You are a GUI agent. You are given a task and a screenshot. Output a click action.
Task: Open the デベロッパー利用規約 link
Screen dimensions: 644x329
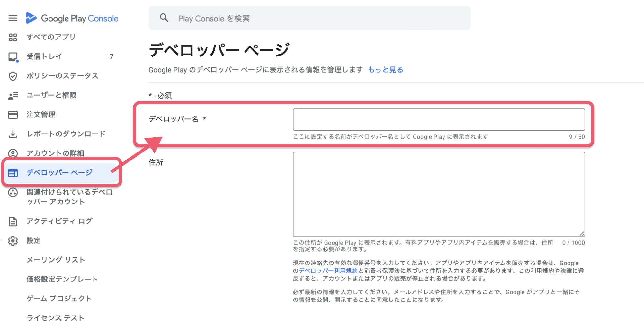point(328,271)
